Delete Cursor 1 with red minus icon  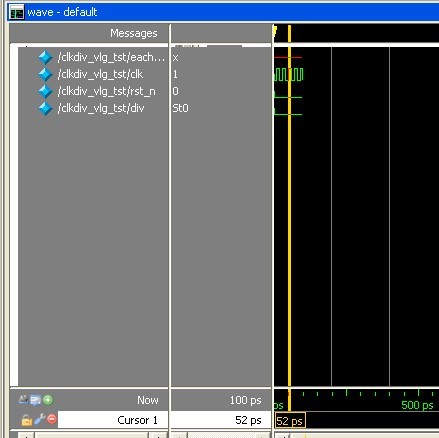click(x=52, y=419)
